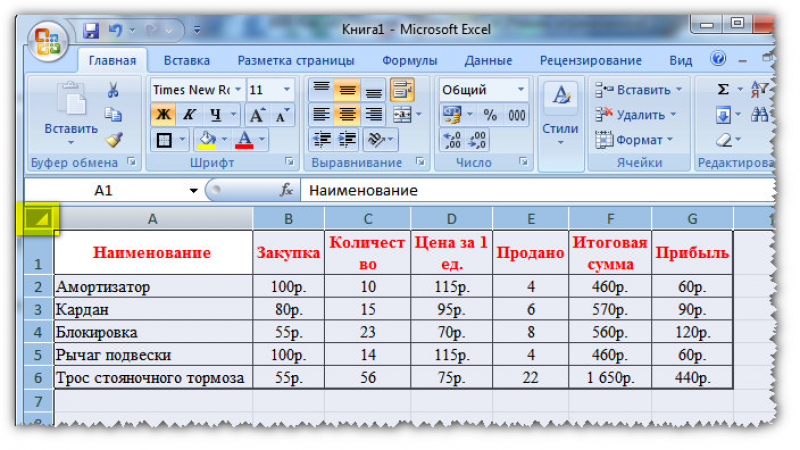Viewport: 800px width, 450px height.
Task: Toggle center horizontal alignment
Action: pos(347,115)
